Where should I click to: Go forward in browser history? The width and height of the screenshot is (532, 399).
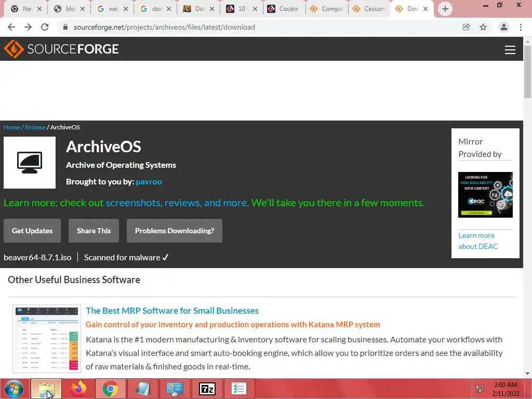(x=28, y=27)
